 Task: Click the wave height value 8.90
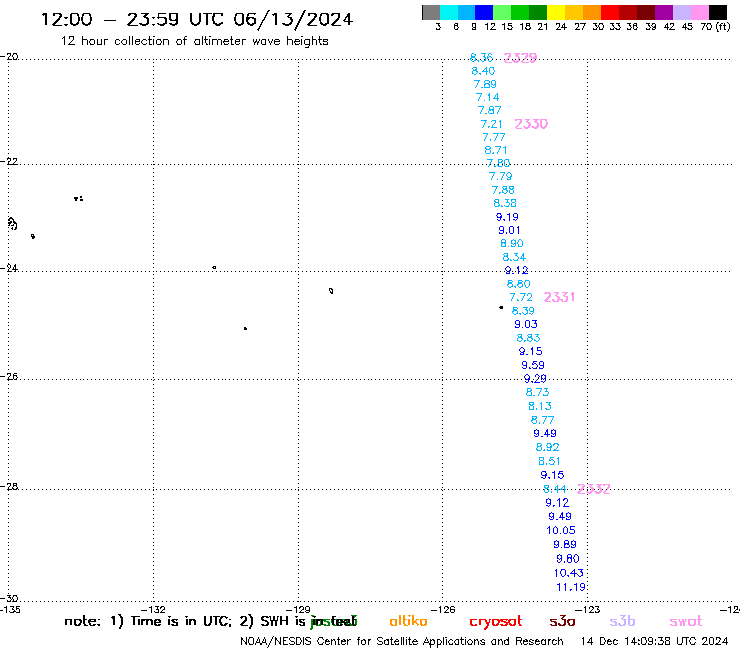coord(512,243)
